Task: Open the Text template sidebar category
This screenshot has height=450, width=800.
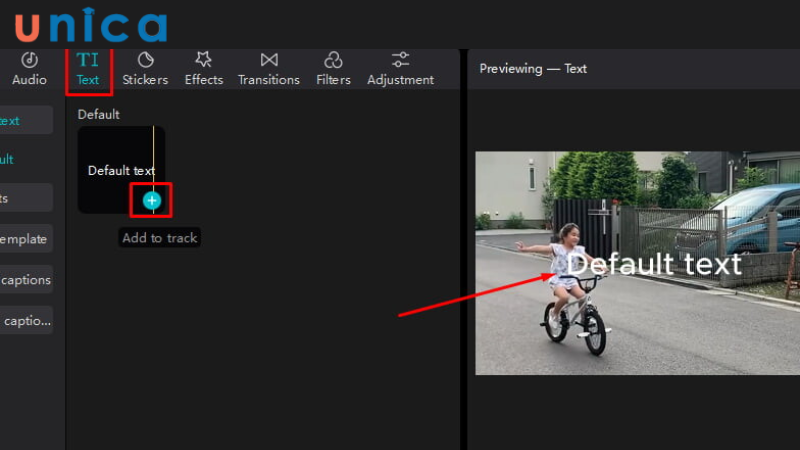Action: pyautogui.click(x=22, y=240)
